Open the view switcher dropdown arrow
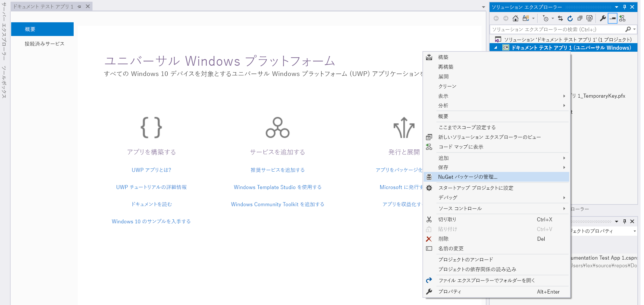 click(x=533, y=19)
